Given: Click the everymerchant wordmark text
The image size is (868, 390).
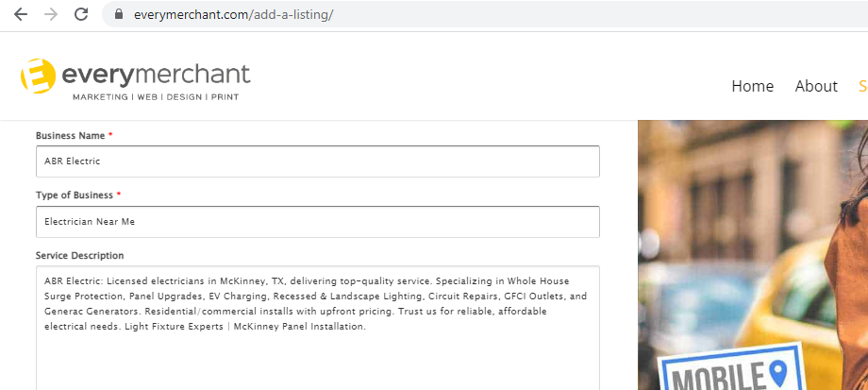Looking at the screenshot, I should coord(156,76).
